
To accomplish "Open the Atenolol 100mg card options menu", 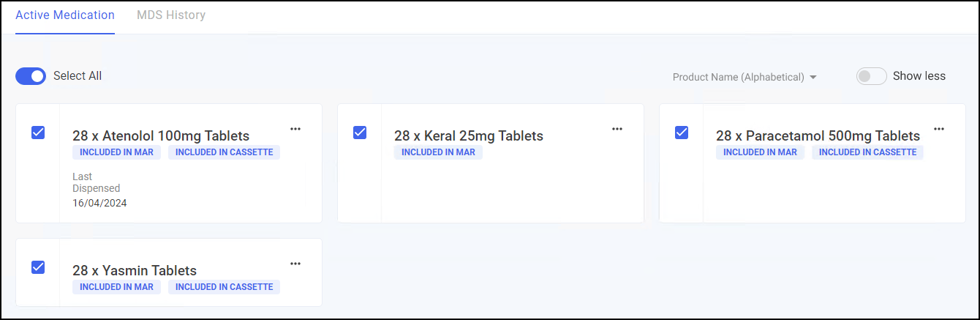I will click(x=295, y=129).
